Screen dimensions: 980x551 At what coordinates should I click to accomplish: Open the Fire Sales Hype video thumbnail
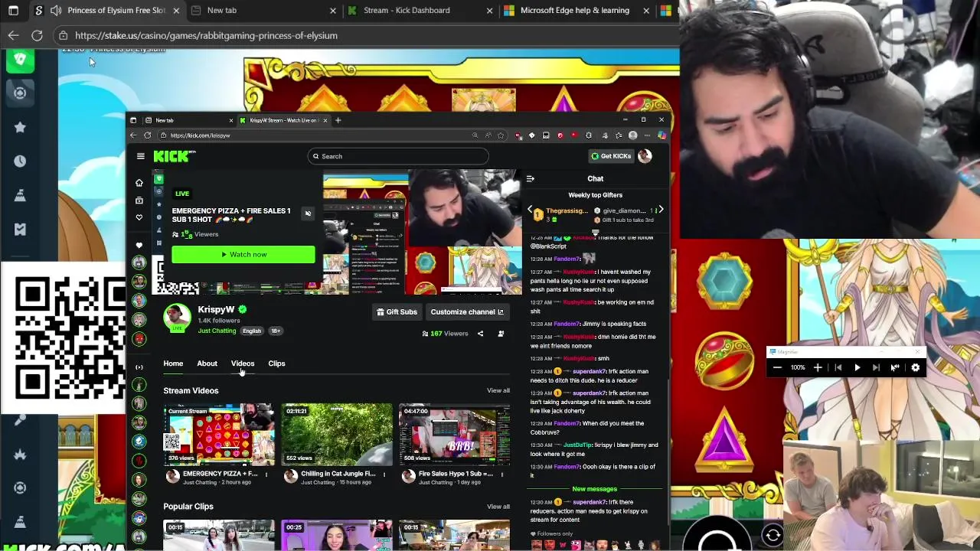pyautogui.click(x=454, y=435)
